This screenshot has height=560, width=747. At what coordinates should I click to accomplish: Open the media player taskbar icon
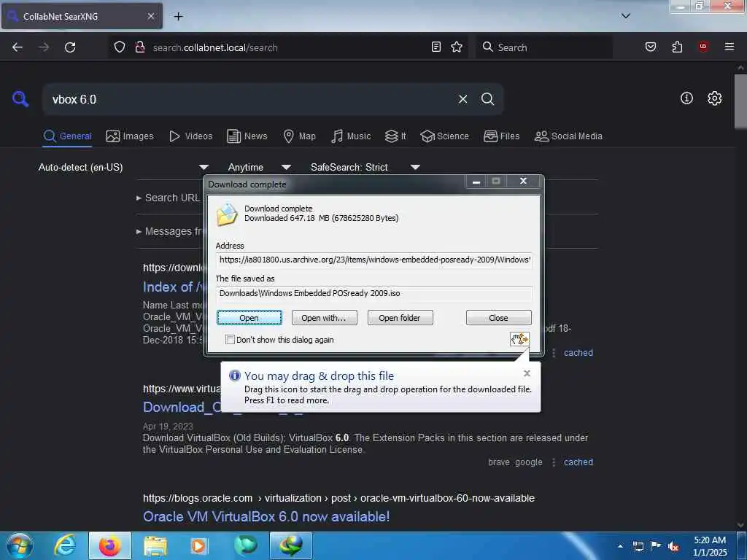pos(199,545)
